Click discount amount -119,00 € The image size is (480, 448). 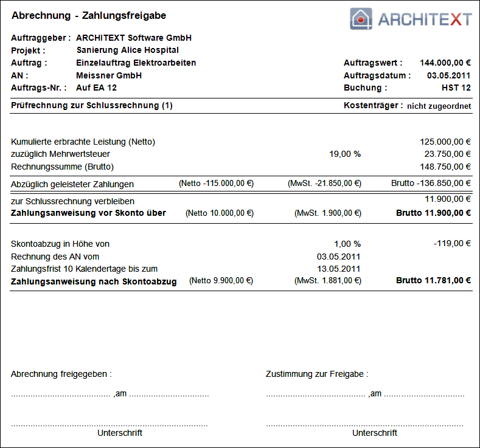click(x=452, y=244)
